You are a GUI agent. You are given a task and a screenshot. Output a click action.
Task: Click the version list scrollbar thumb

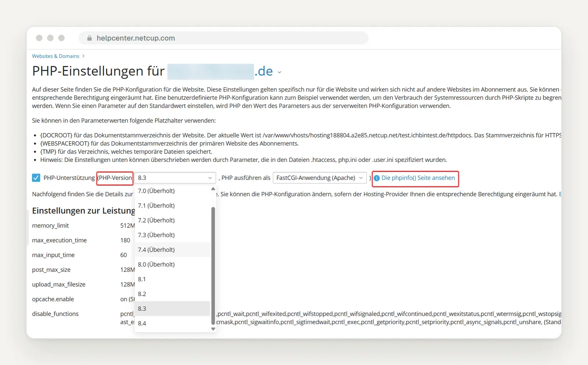[213, 266]
